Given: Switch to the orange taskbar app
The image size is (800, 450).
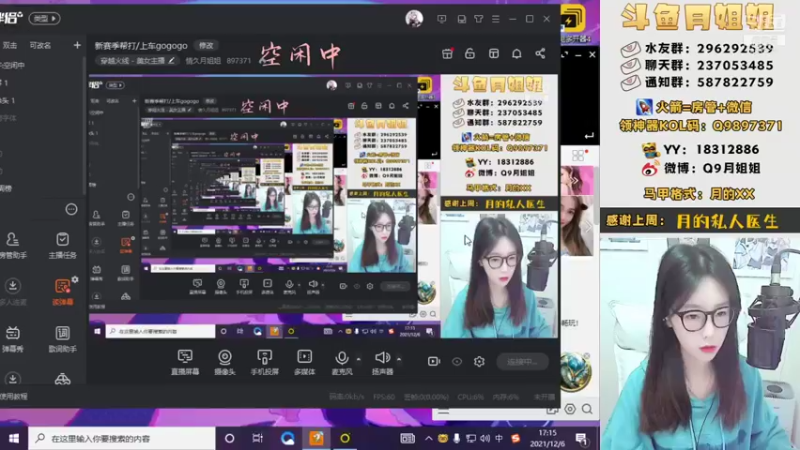Looking at the screenshot, I should [x=316, y=438].
